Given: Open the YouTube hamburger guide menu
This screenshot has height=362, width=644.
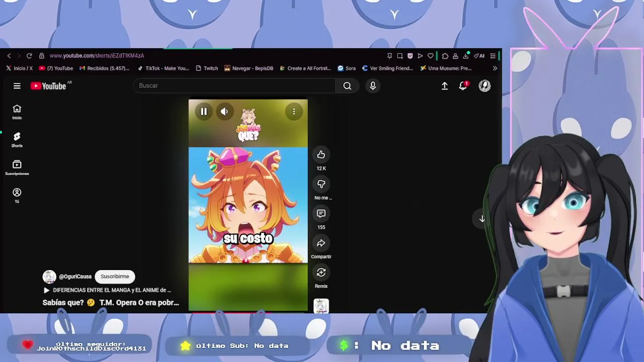Looking at the screenshot, I should [x=17, y=86].
